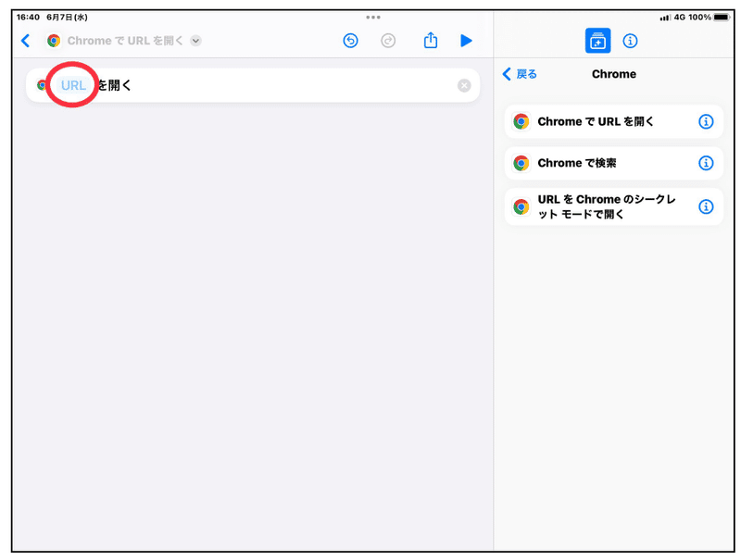
Task: Open the action library panel icon
Action: [597, 41]
